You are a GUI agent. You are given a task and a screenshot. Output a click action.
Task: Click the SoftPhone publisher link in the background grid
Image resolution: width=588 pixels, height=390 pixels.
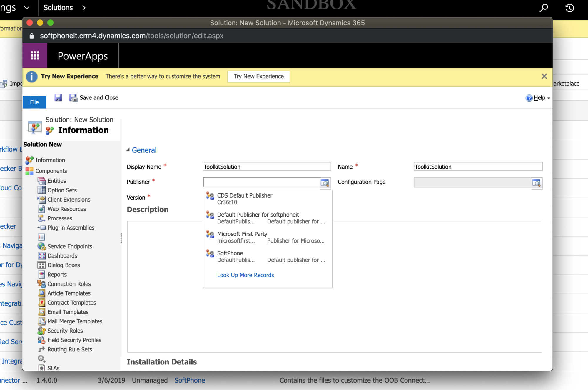190,380
